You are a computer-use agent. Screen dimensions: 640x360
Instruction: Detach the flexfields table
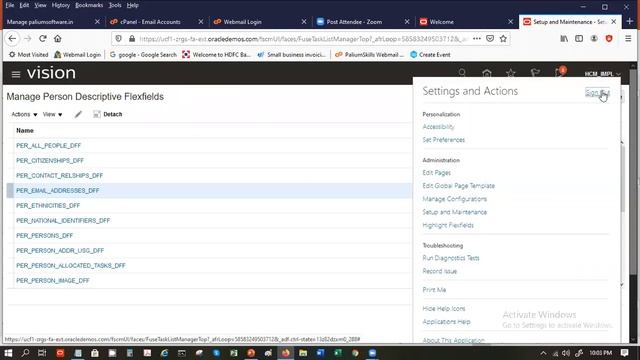click(x=108, y=114)
